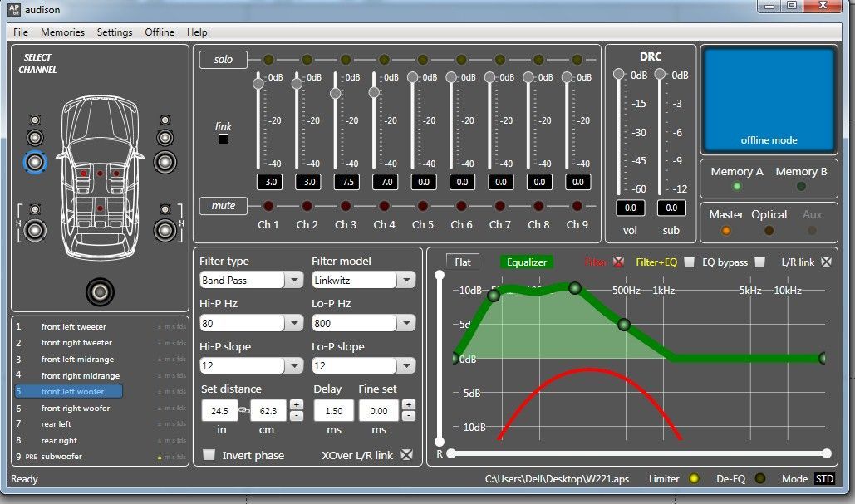Viewport: 855px width, 504px height.
Task: Toggle the EQ bypass checkbox
Action: (759, 262)
